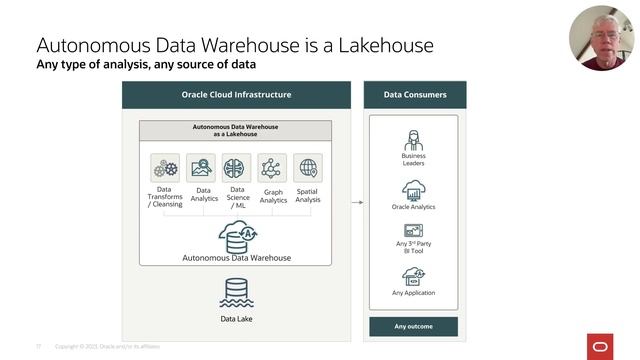Click the copyright footer text
Image resolution: width=640 pixels, height=360 pixels.
107,347
